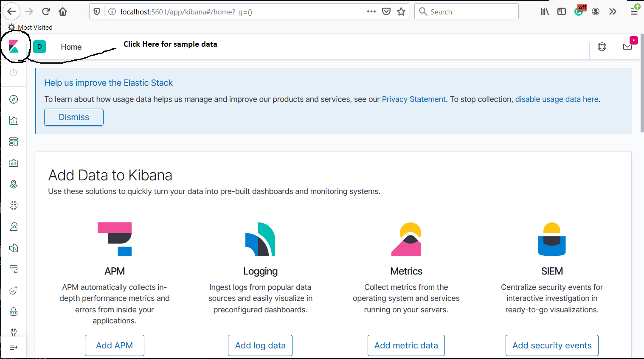
Task: Click the SIEM product logo
Action: coord(552,239)
